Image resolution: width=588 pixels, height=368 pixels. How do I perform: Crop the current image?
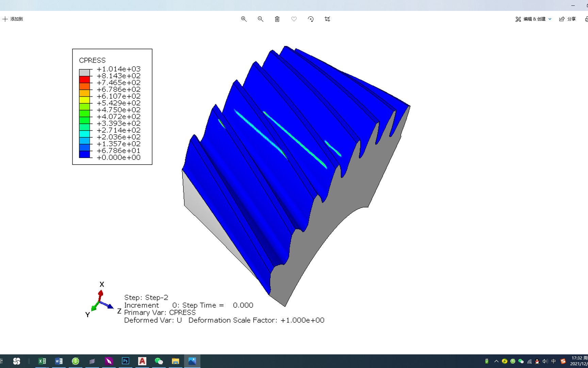[x=327, y=19]
